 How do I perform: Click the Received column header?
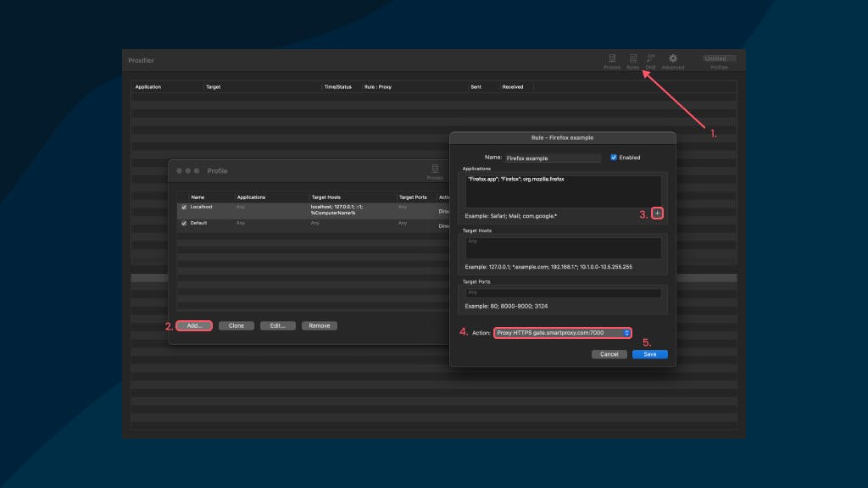[x=513, y=87]
